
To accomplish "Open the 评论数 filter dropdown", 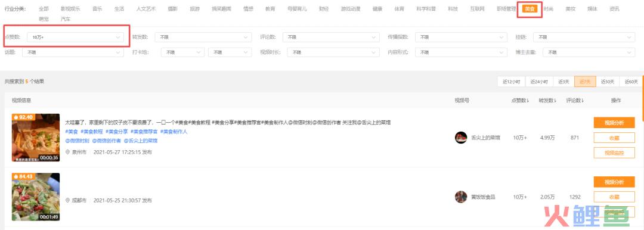I will click(x=331, y=37).
